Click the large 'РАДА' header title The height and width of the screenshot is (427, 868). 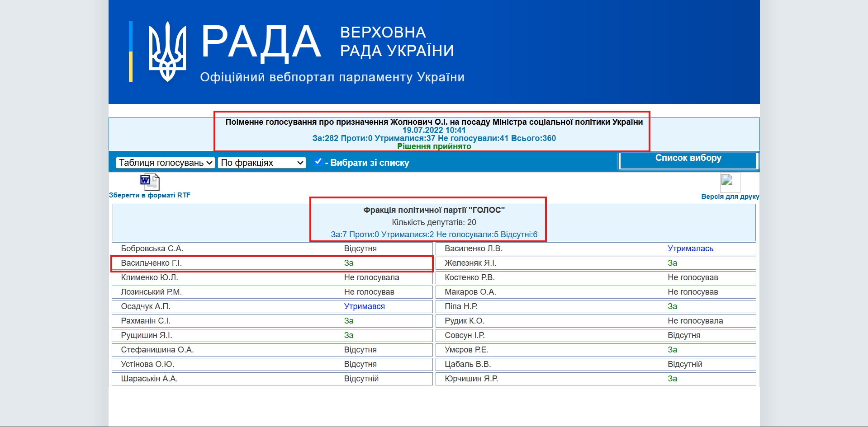click(261, 42)
